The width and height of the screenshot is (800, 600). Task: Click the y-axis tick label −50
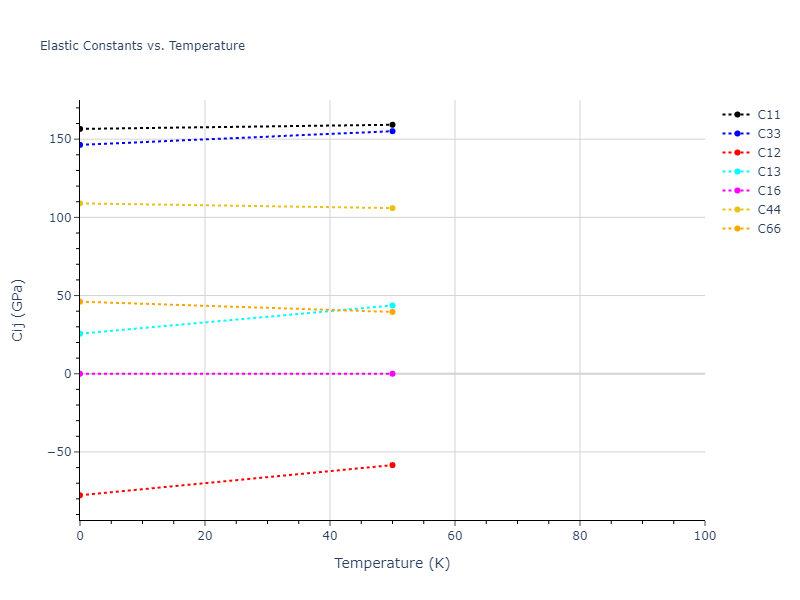coord(58,452)
